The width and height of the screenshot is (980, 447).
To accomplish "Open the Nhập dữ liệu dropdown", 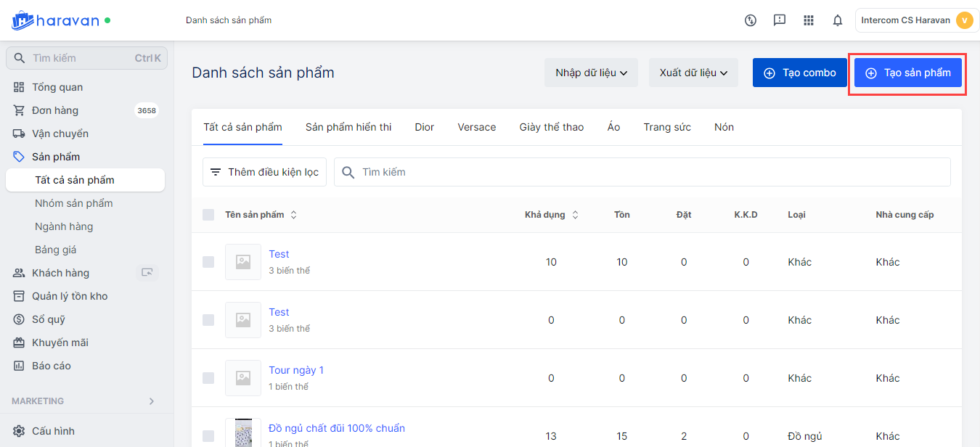I will (x=591, y=73).
